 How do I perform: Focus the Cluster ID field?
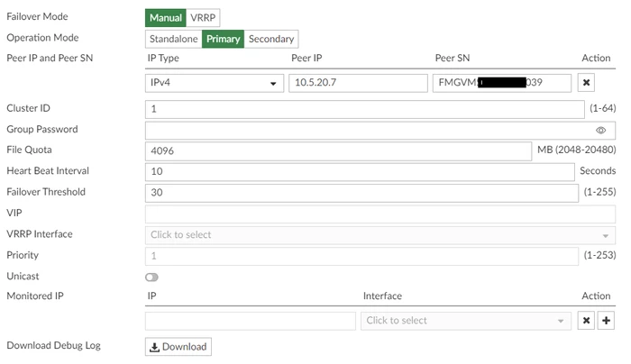(x=364, y=109)
